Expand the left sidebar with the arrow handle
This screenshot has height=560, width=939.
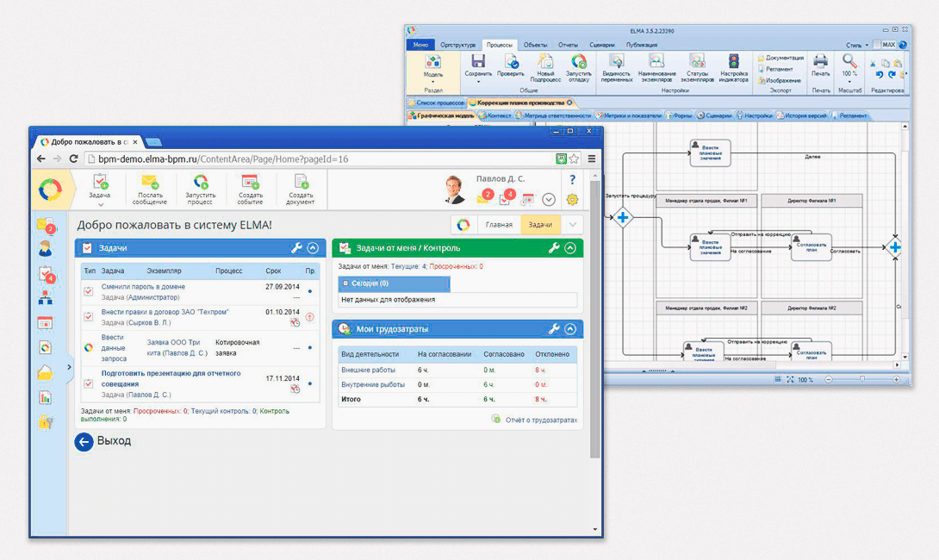tap(69, 367)
